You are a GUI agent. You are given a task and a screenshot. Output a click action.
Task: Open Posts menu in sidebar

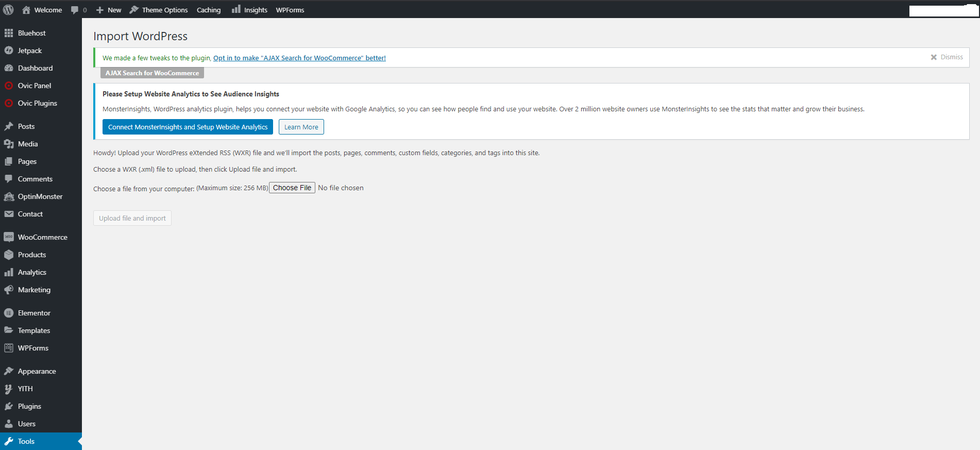pyautogui.click(x=41, y=126)
